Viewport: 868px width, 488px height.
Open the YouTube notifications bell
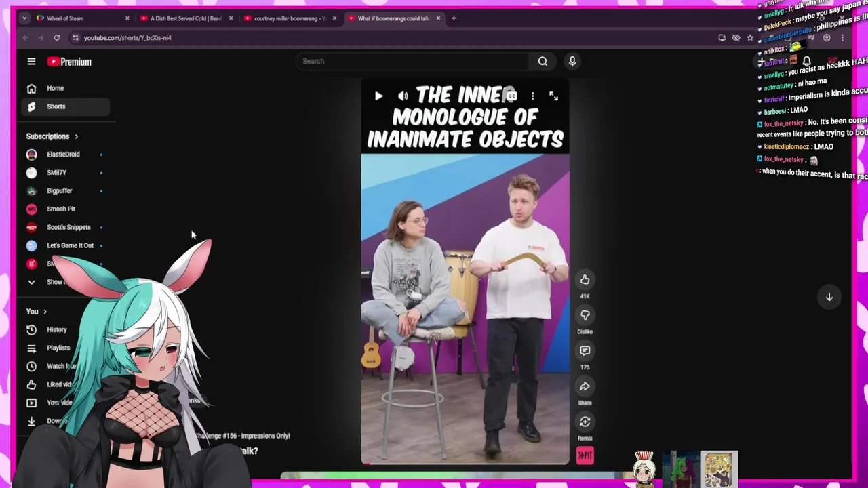coord(807,62)
